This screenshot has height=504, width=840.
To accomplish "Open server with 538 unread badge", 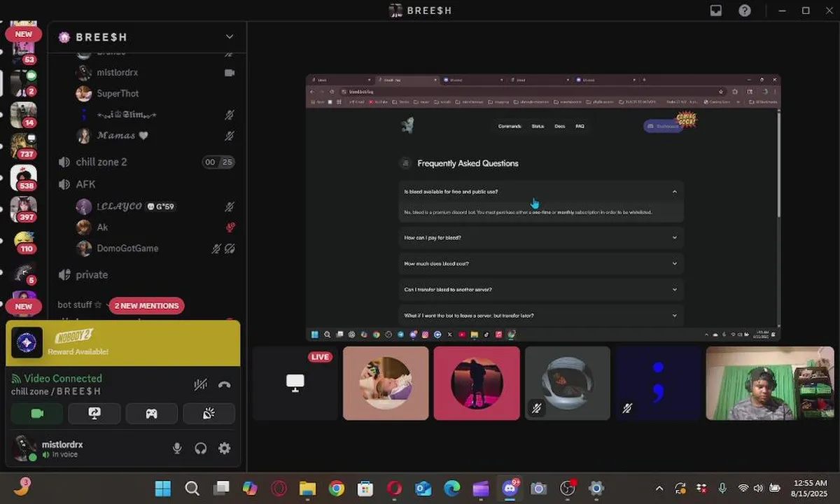I will [x=24, y=177].
